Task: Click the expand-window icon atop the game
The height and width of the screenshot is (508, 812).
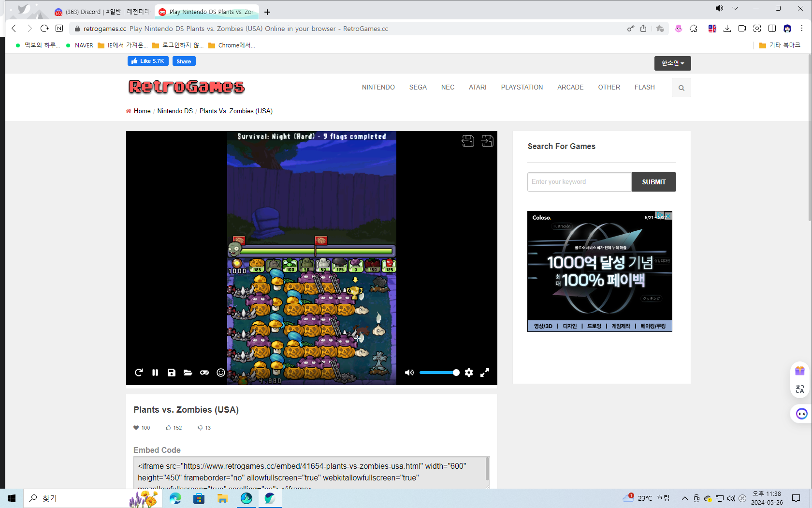Action: [x=487, y=141]
